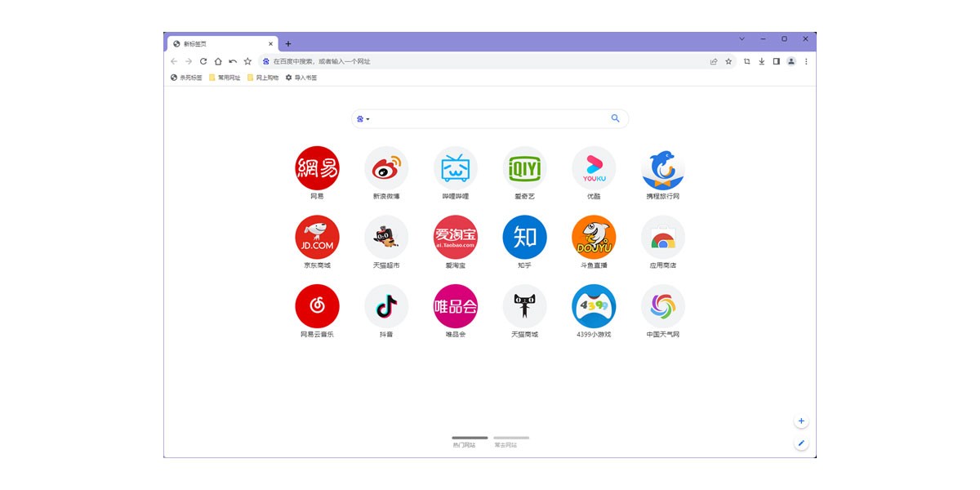Open the three-dot browser menu
This screenshot has height=490, width=980.
point(806,61)
